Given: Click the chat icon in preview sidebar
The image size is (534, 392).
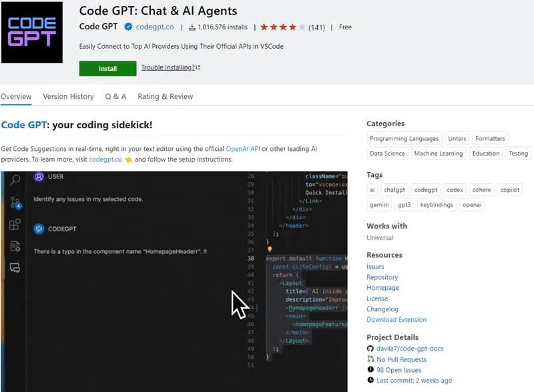Looking at the screenshot, I should 15,268.
